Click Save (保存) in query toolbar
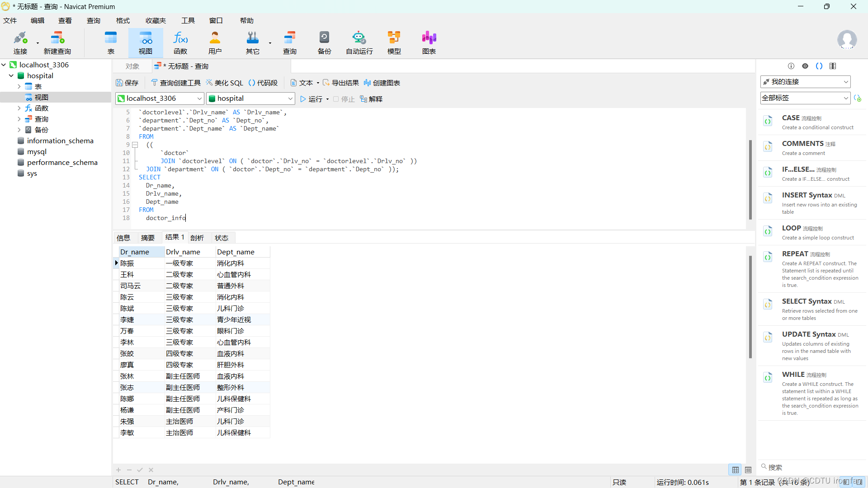 [x=127, y=83]
